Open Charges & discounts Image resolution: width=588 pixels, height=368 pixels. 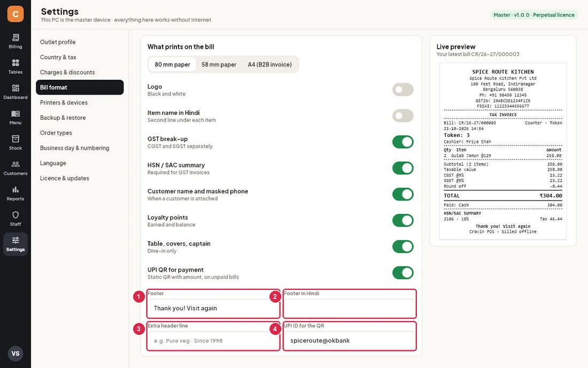(x=80, y=72)
